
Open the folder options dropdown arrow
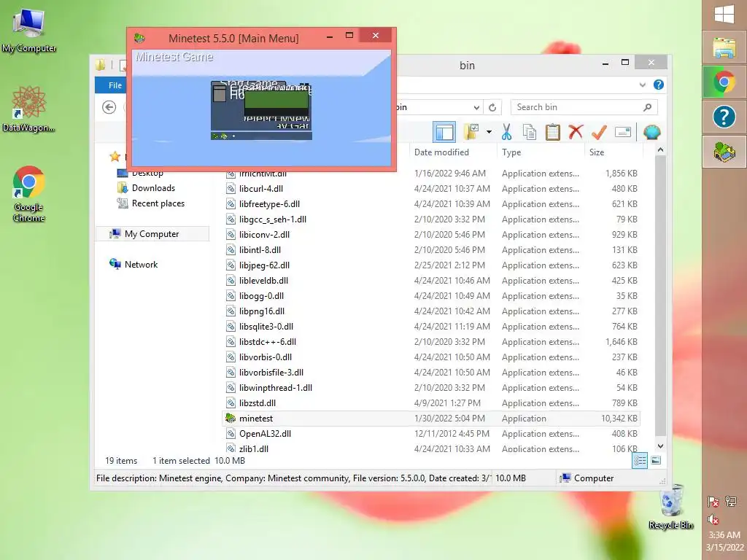pos(489,132)
